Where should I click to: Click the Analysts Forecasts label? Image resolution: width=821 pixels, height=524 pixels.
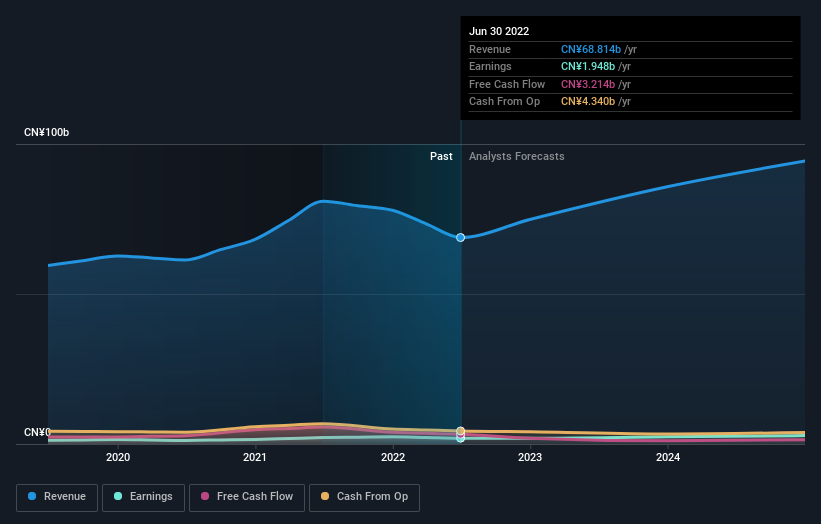517,156
